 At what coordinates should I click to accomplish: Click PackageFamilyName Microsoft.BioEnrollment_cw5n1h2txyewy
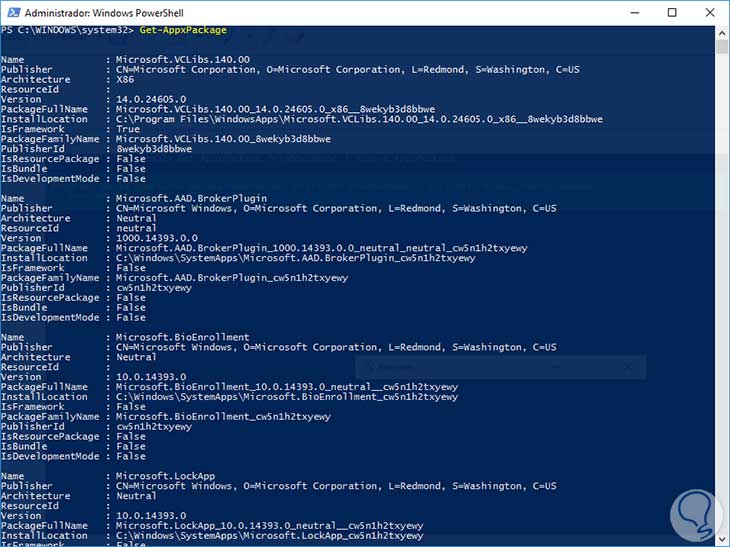tap(223, 417)
